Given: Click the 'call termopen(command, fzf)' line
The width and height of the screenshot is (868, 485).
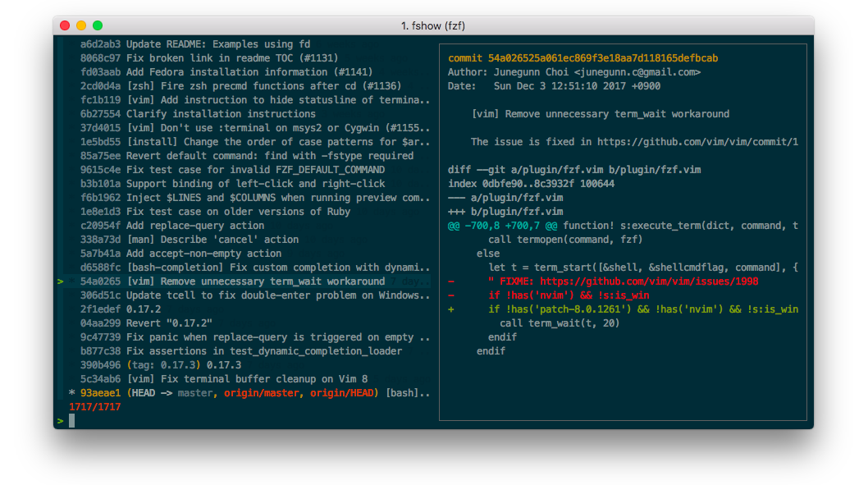Looking at the screenshot, I should pyautogui.click(x=565, y=240).
